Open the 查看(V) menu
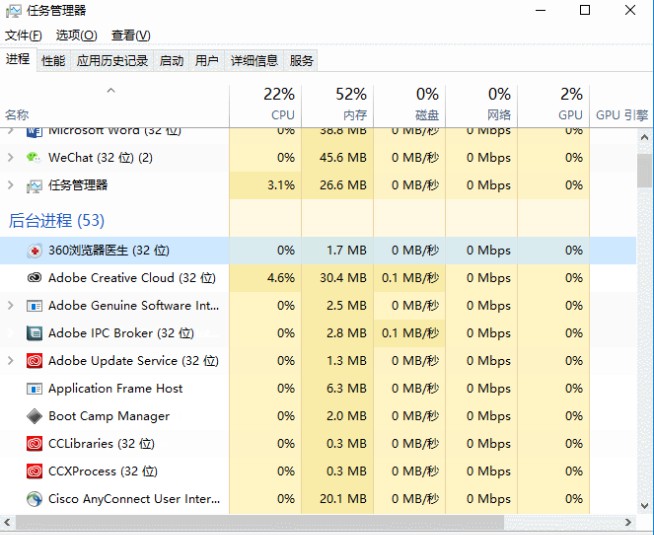Screen dimensions: 654x535 (x=131, y=36)
